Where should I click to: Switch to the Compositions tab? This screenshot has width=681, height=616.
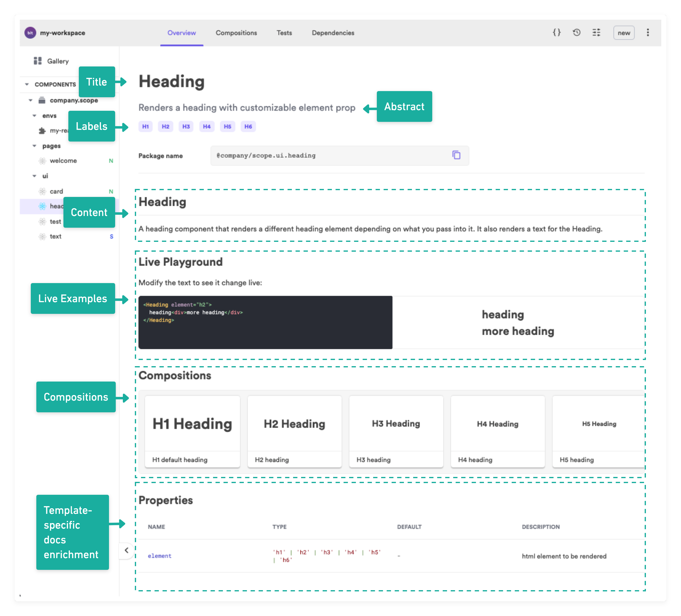tap(236, 33)
